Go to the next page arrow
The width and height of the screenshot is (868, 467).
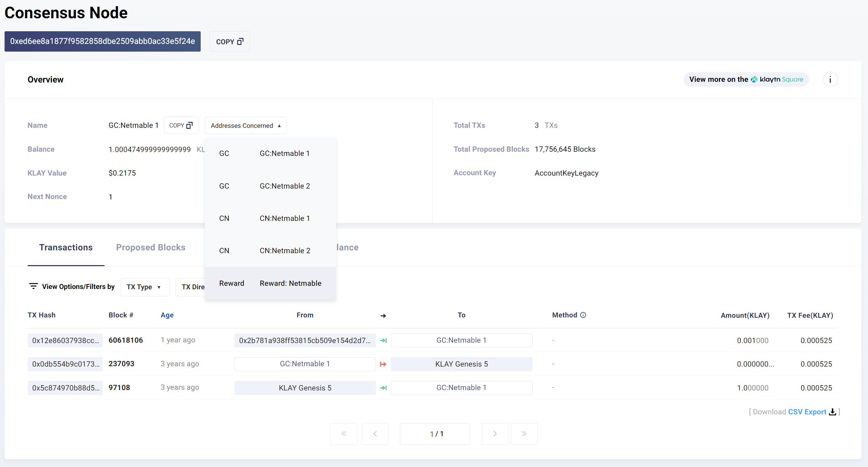click(x=495, y=434)
